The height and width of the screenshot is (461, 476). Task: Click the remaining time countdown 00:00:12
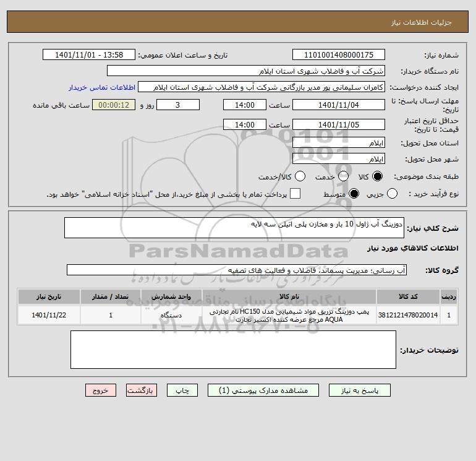[x=114, y=105]
